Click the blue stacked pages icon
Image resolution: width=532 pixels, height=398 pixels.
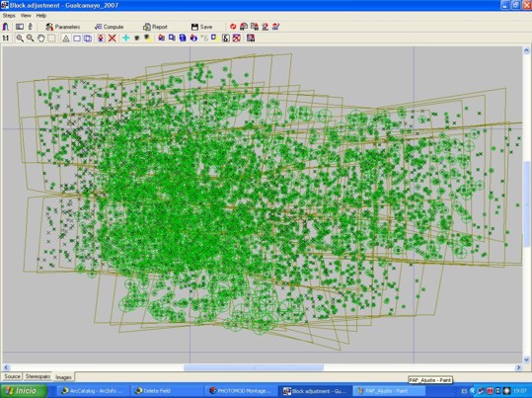[x=172, y=38]
